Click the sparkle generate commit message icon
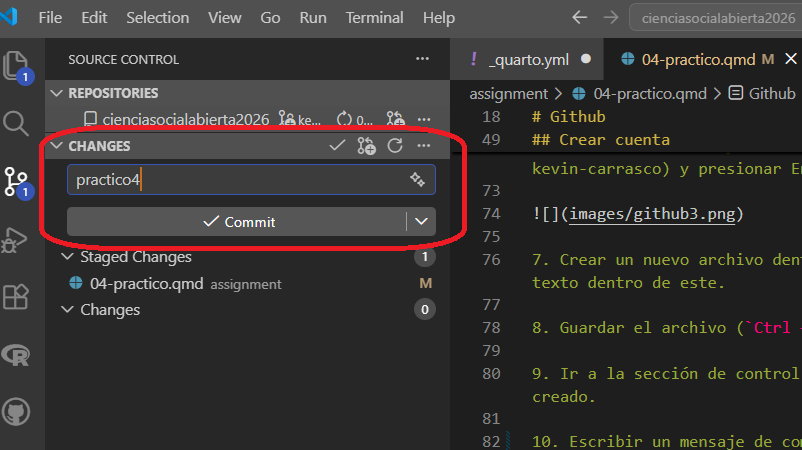This screenshot has width=802, height=450. 418,180
